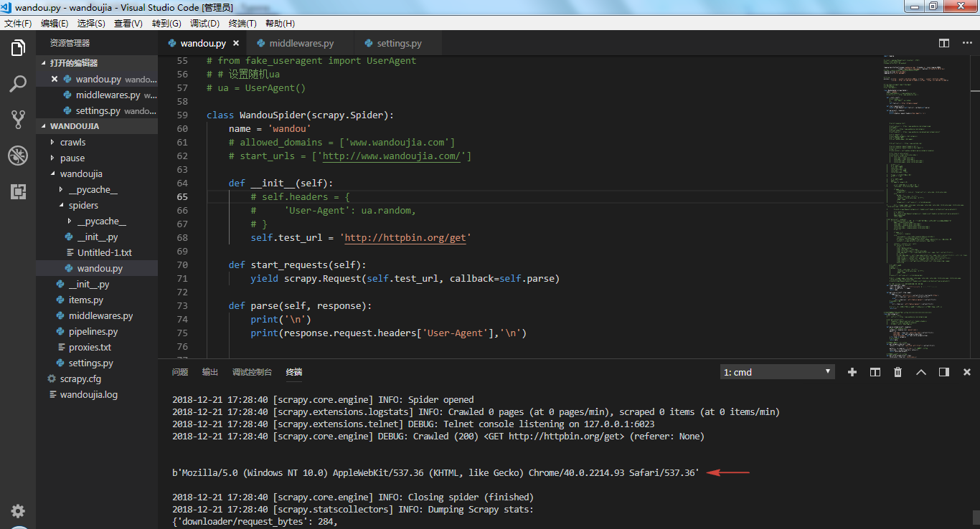Open the Manage gear menu

coord(18,511)
